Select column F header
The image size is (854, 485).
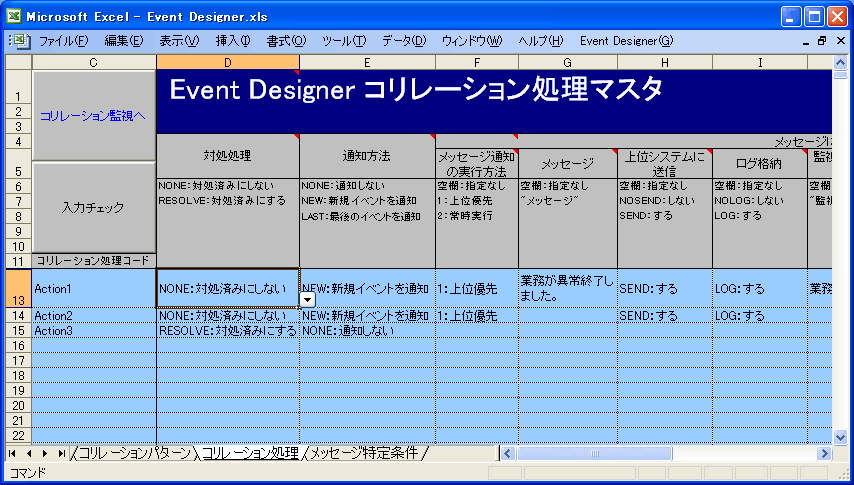click(477, 62)
